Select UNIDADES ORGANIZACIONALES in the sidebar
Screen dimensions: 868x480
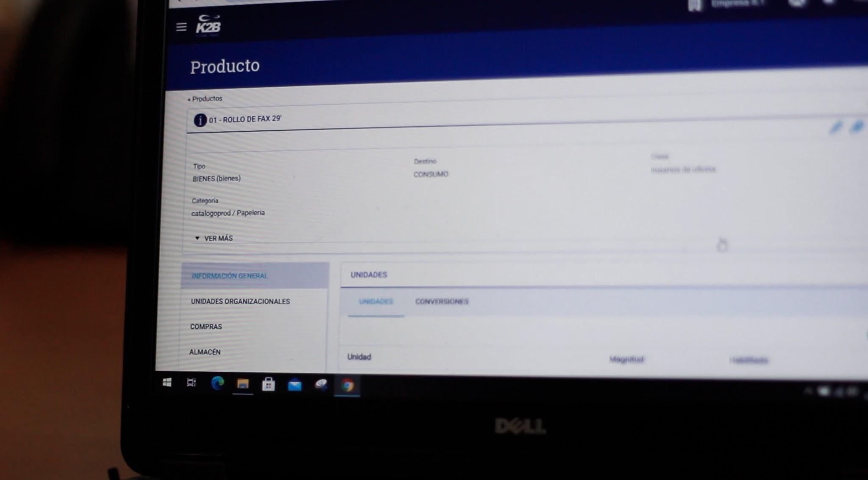point(240,301)
